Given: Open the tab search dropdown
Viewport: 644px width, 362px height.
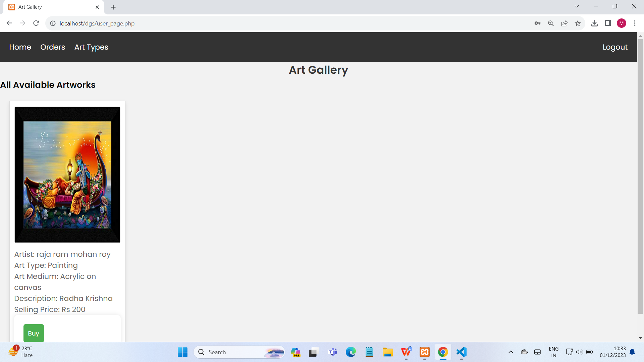Looking at the screenshot, I should point(577,6).
